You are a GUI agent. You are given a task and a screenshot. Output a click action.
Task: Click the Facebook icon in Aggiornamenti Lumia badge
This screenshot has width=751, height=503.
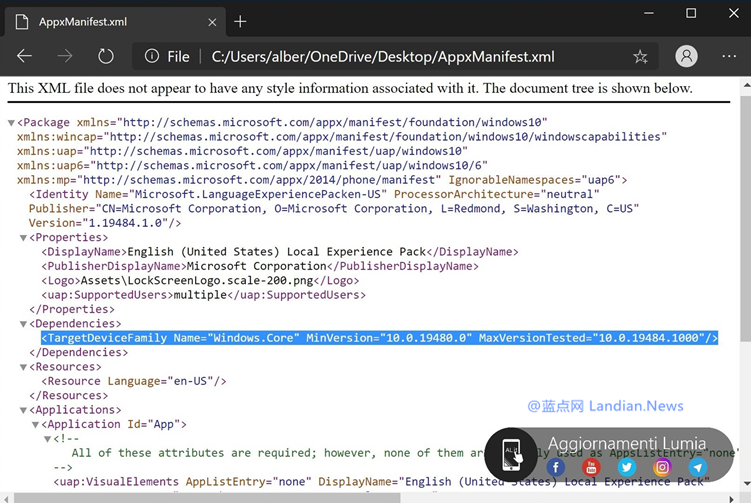coord(556,467)
